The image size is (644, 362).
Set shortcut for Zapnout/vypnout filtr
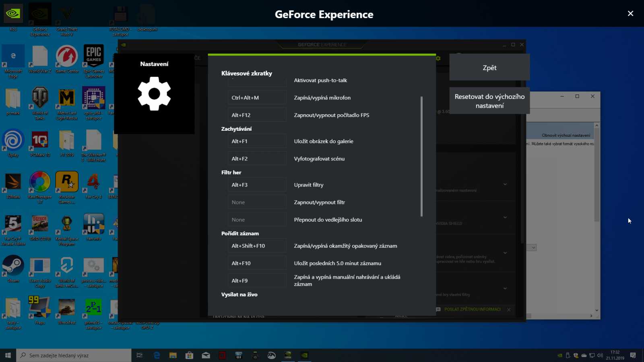[257, 202]
